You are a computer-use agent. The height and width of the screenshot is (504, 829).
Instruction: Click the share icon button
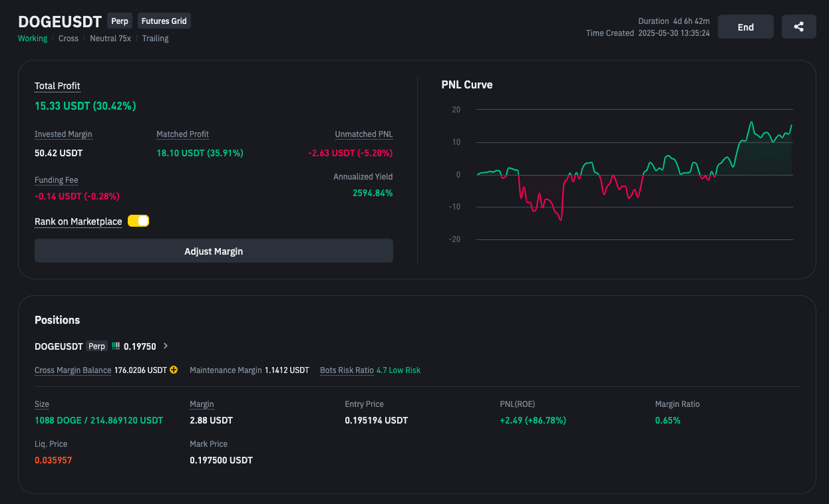coord(798,27)
